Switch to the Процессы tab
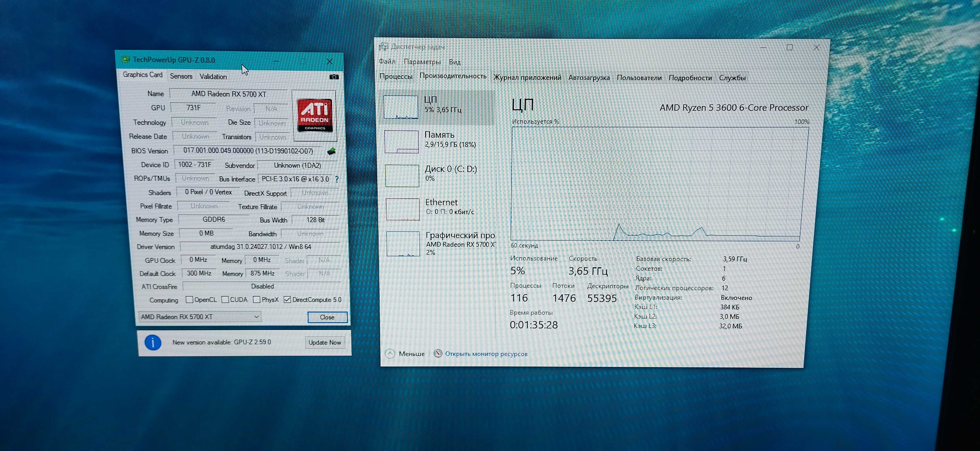Image resolution: width=980 pixels, height=451 pixels. (396, 76)
